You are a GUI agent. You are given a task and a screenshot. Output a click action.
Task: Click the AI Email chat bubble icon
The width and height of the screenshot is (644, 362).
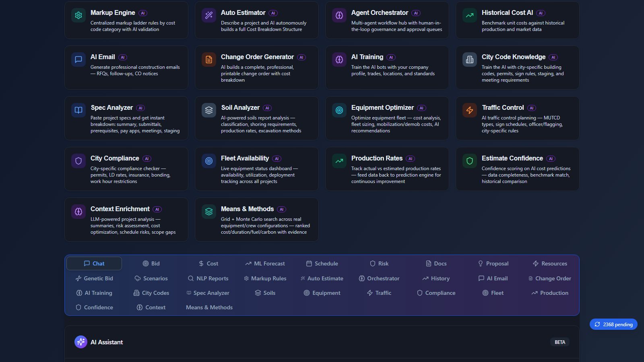(x=78, y=60)
